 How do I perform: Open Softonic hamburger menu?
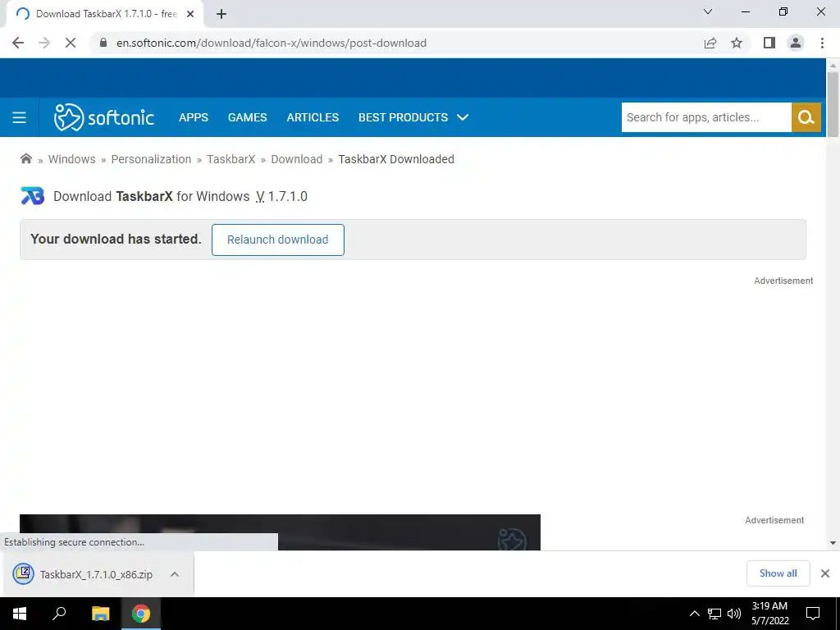[20, 117]
